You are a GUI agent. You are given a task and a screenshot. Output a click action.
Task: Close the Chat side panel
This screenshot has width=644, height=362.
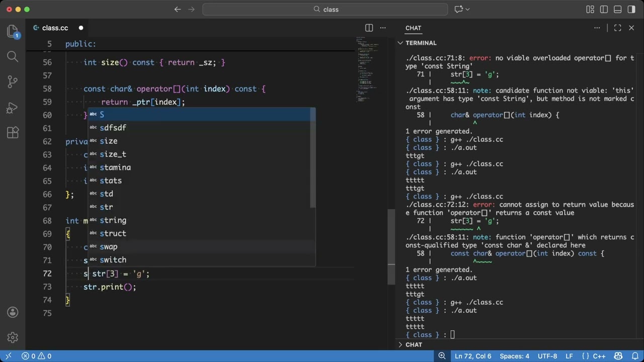pos(631,28)
